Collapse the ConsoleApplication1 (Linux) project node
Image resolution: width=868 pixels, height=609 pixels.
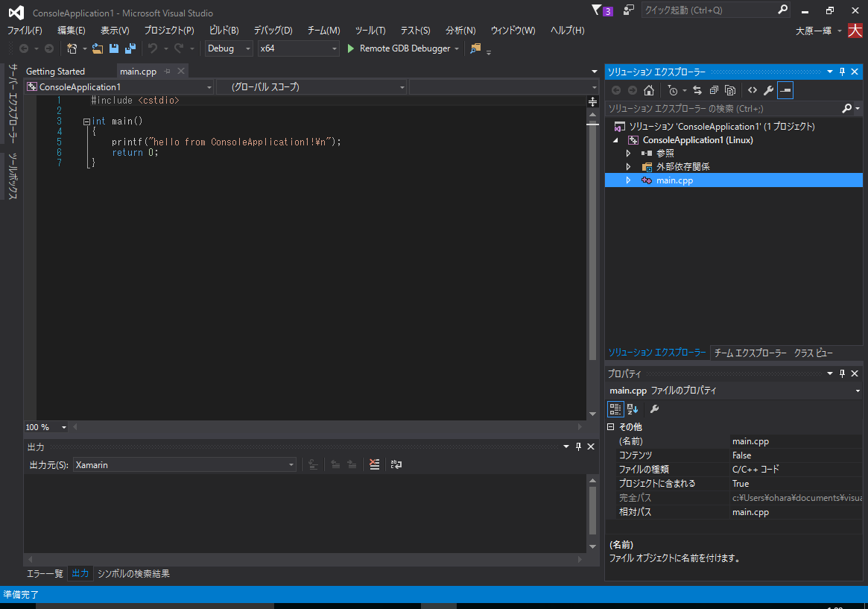coord(615,140)
